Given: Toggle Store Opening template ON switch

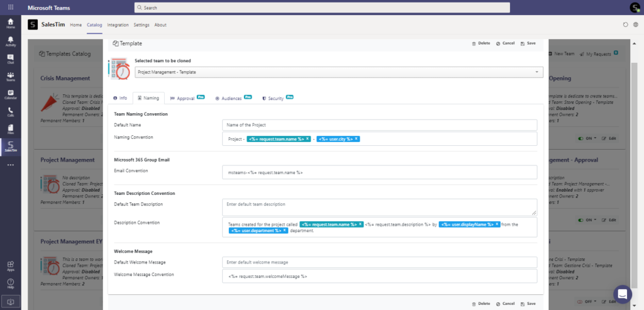Looking at the screenshot, I should click(580, 139).
